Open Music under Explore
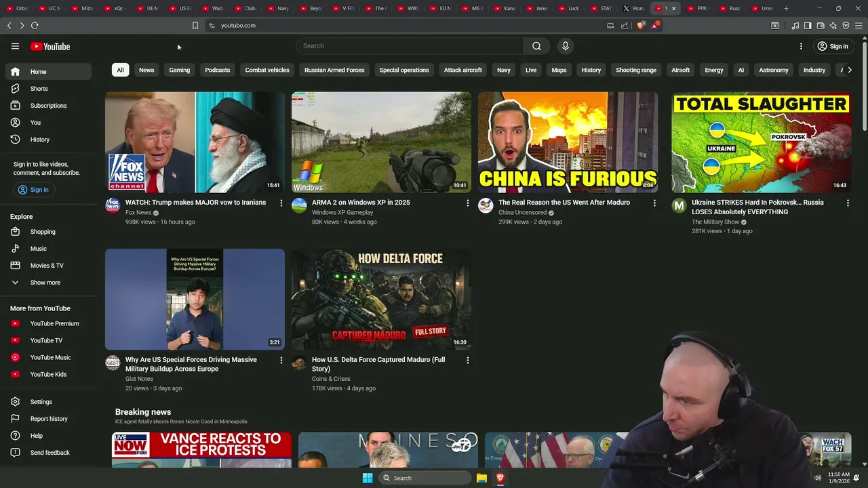Screen dimensions: 868x488 (x=48, y=249)
